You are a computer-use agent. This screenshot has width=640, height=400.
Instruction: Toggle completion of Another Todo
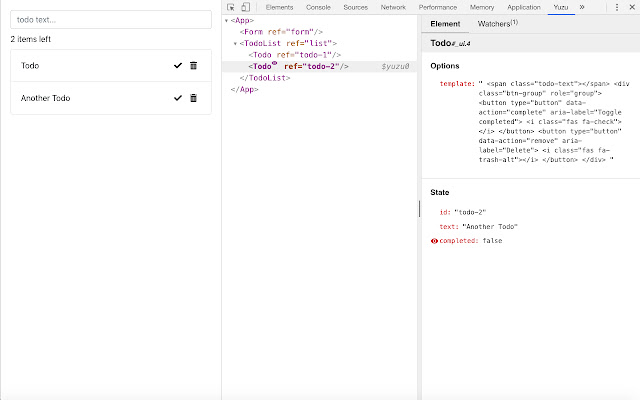click(x=178, y=98)
